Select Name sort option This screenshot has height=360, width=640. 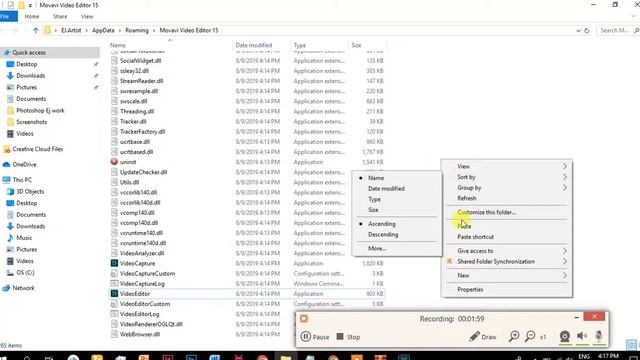click(x=376, y=178)
